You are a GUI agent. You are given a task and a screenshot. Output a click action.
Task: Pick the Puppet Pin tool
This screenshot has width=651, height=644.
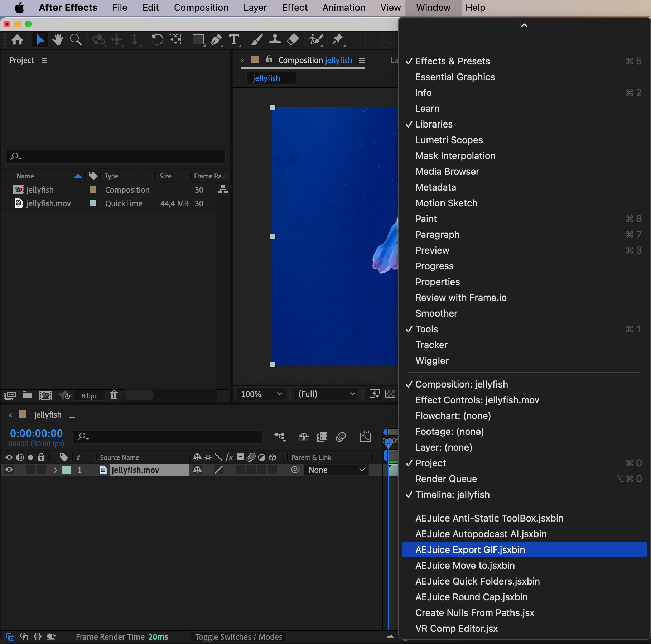337,39
